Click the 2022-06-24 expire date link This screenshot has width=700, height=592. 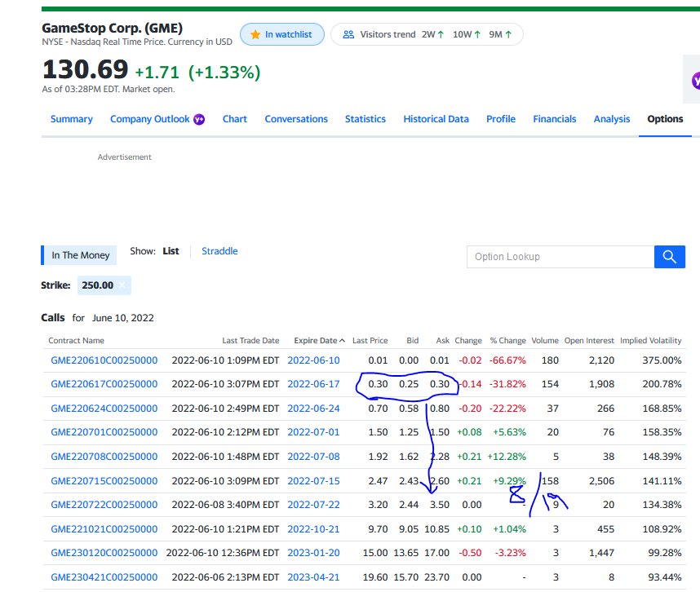pyautogui.click(x=313, y=409)
